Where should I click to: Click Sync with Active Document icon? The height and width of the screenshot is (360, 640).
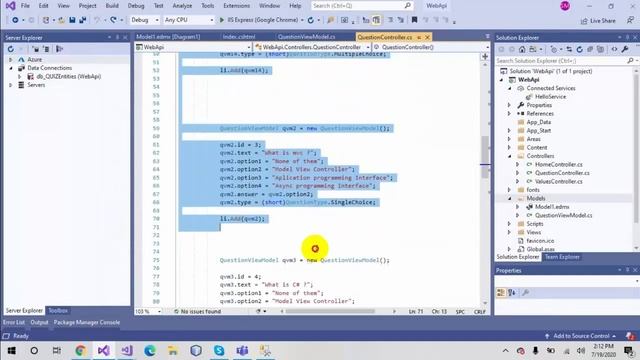click(x=569, y=49)
